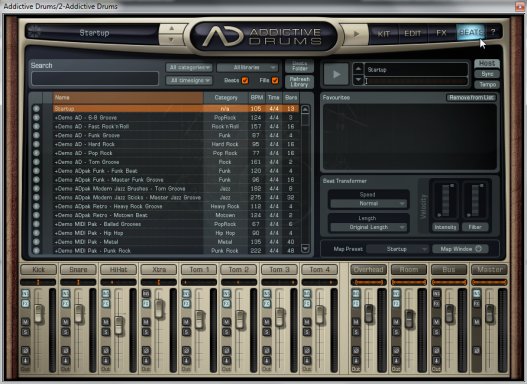This screenshot has width=527, height=384.
Task: Open Length dropdown showing Original Length
Action: point(368,227)
